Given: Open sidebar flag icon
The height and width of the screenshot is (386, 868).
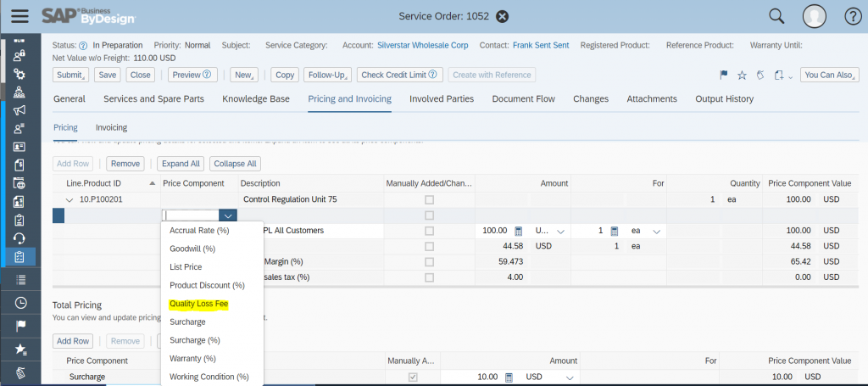Looking at the screenshot, I should [20, 326].
